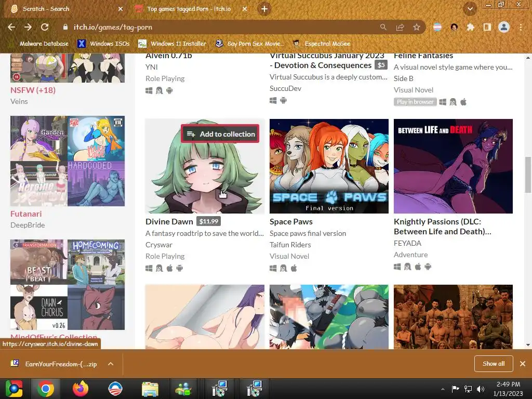Click the address bar zoom magnifier icon
The width and height of the screenshot is (532, 399).
[x=383, y=27]
